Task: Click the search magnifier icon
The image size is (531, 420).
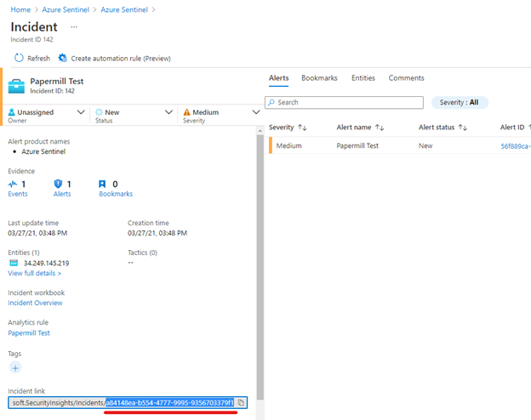Action: [271, 102]
